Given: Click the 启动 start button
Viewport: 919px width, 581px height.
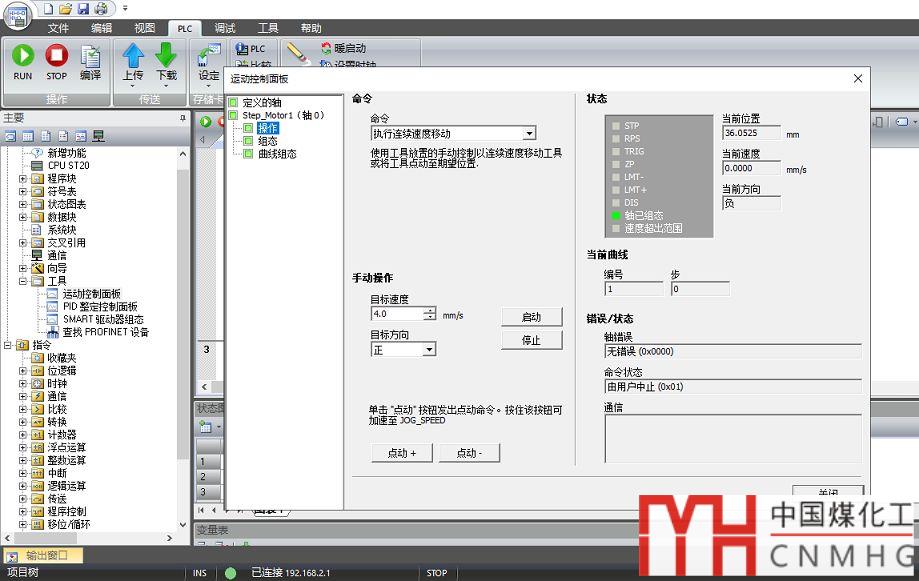Looking at the screenshot, I should click(x=532, y=317).
